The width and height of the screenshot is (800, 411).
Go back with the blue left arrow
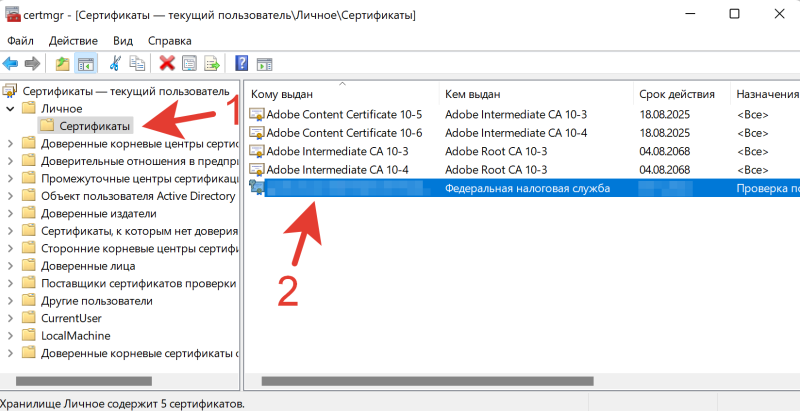10,64
